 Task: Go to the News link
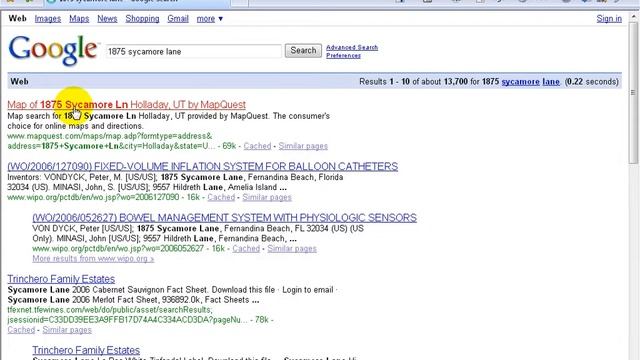[107, 19]
